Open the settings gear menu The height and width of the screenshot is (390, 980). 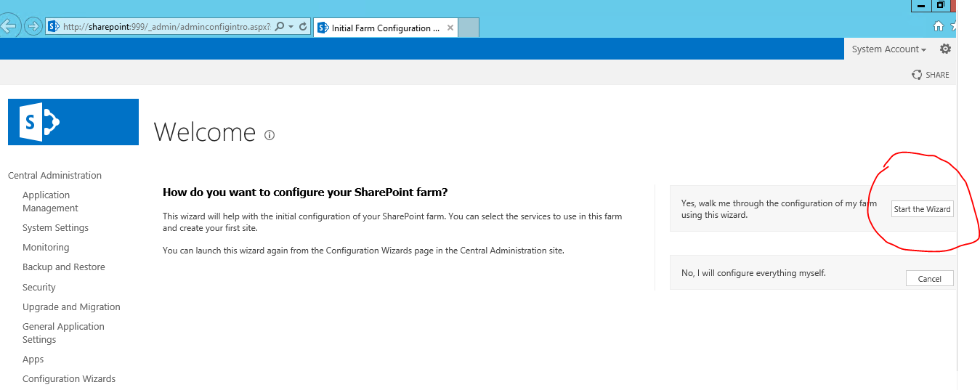pyautogui.click(x=945, y=49)
